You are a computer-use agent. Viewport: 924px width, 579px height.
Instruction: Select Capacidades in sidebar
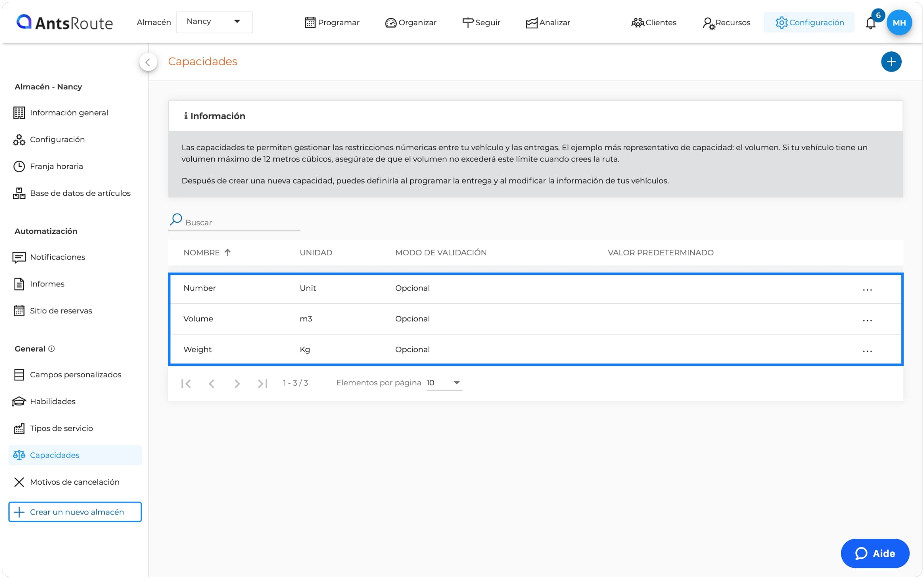pos(75,455)
